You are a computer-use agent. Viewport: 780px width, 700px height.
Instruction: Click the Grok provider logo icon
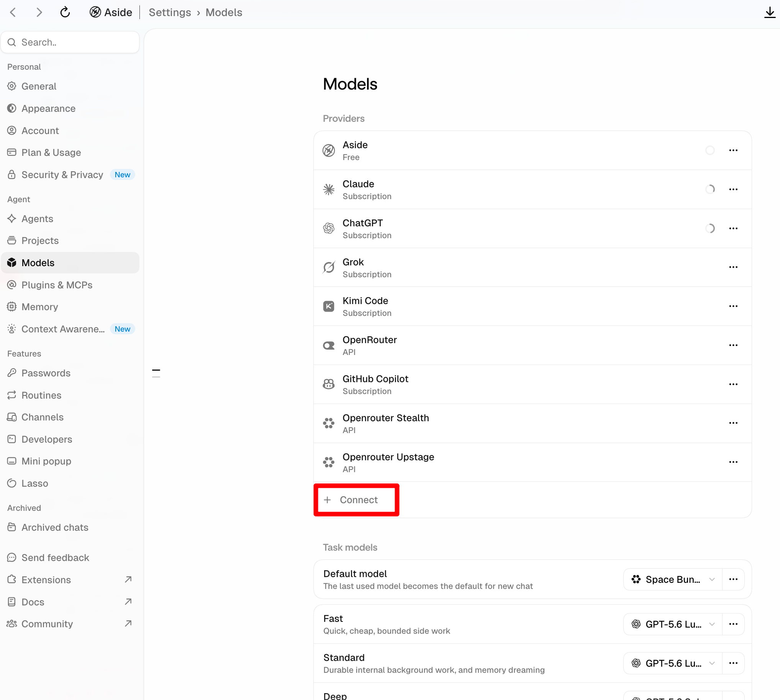[x=329, y=267]
